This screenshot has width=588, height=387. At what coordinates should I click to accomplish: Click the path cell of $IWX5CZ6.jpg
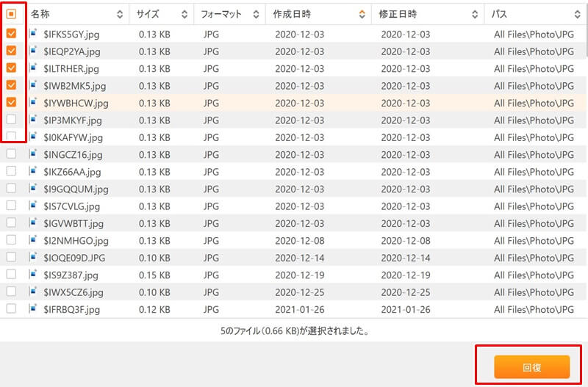tap(534, 292)
